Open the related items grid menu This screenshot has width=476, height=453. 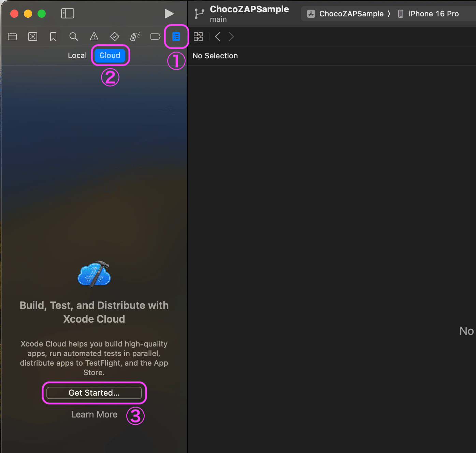point(198,37)
